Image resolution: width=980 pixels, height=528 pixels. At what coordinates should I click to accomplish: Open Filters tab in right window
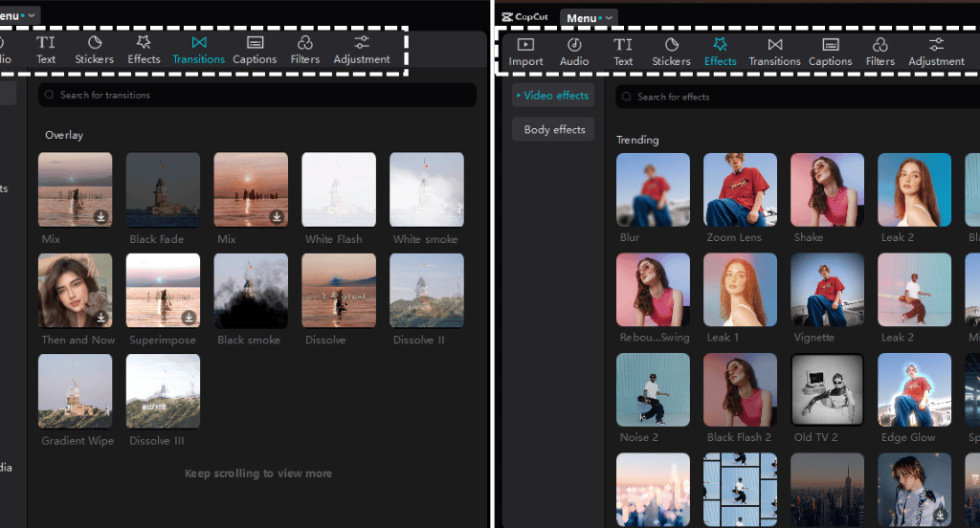point(880,52)
